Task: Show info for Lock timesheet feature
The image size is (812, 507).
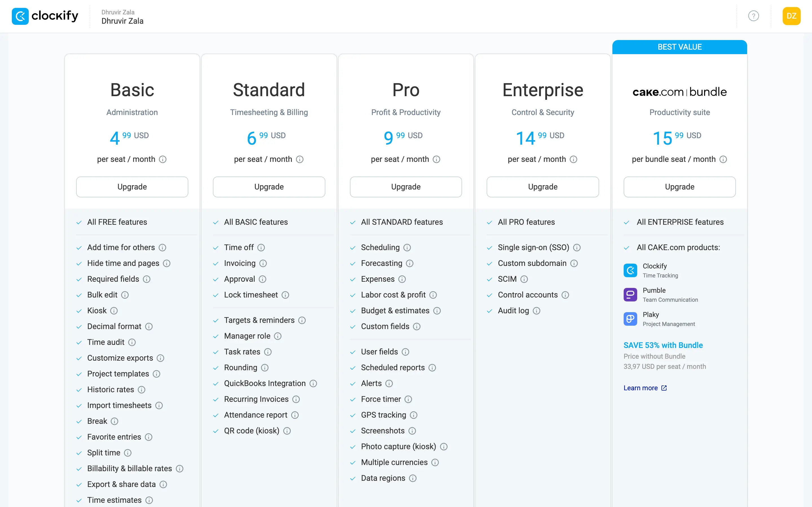Action: (x=285, y=295)
